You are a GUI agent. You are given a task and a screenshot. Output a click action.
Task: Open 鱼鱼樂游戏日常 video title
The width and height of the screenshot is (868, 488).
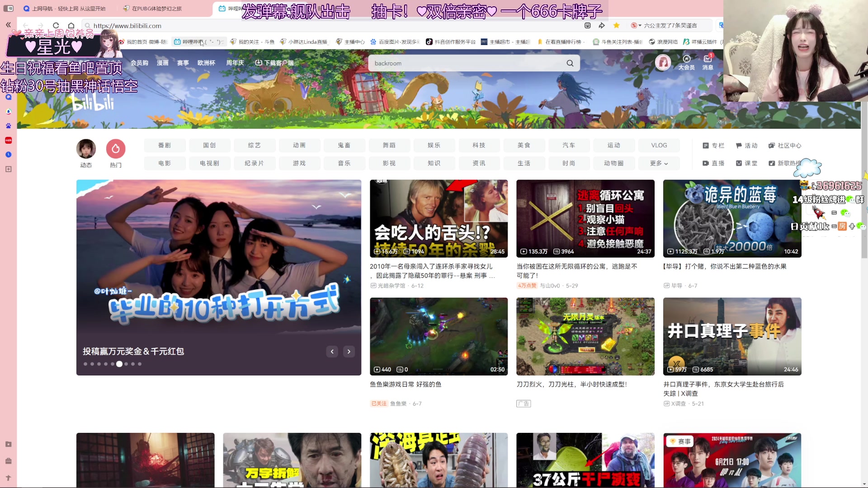click(406, 385)
